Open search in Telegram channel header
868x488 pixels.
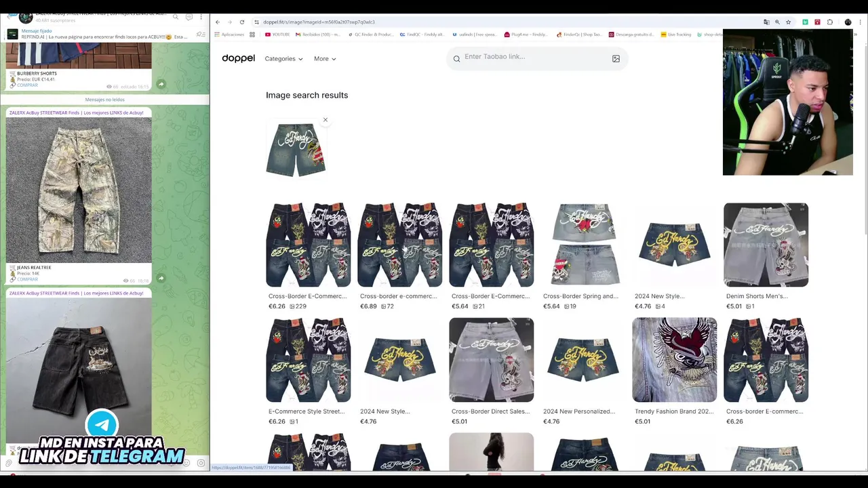(176, 16)
